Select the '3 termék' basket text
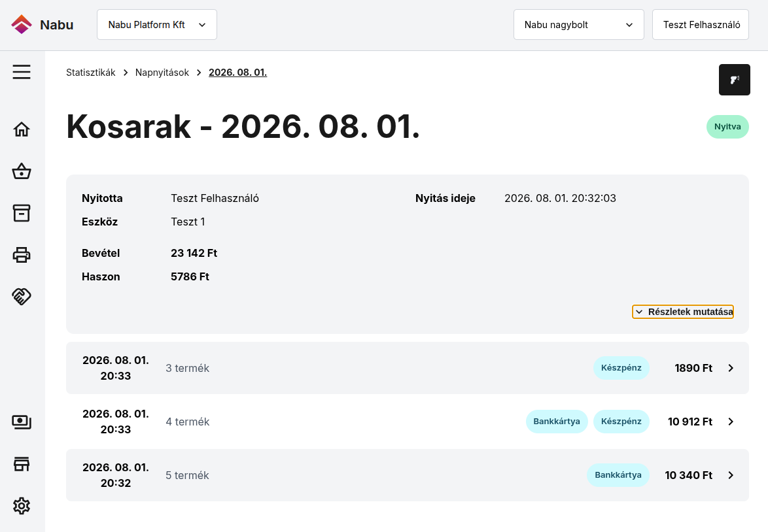The width and height of the screenshot is (768, 532). coord(187,368)
